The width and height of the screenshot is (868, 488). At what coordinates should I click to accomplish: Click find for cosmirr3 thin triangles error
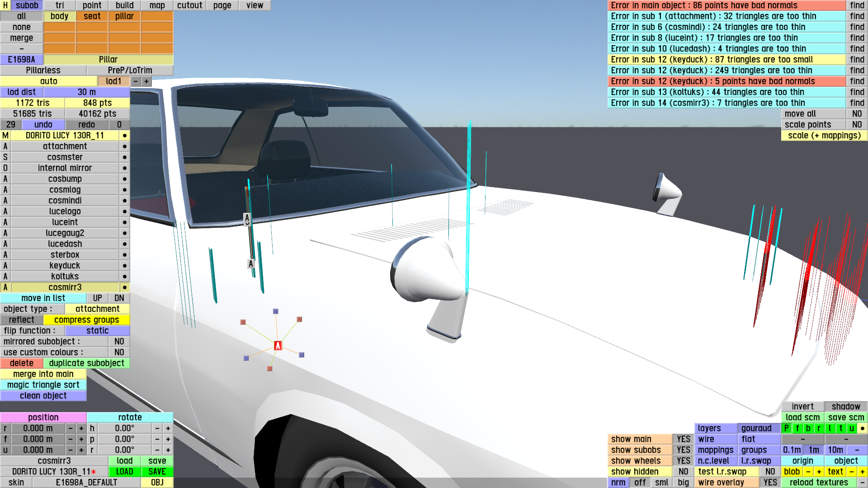(857, 103)
